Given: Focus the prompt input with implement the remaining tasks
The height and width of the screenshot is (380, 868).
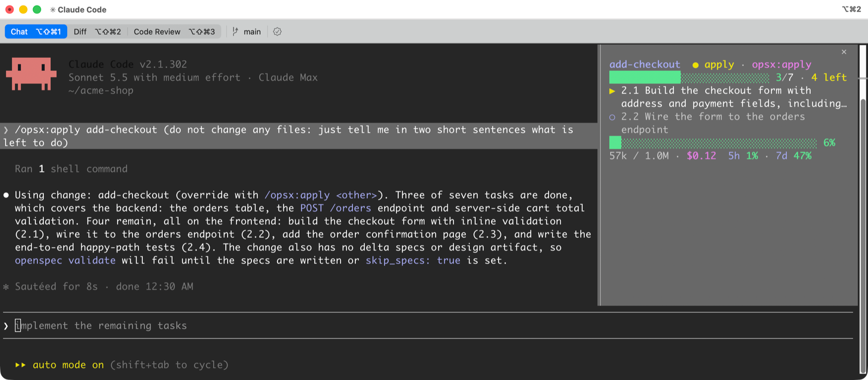Looking at the screenshot, I should click(x=428, y=325).
